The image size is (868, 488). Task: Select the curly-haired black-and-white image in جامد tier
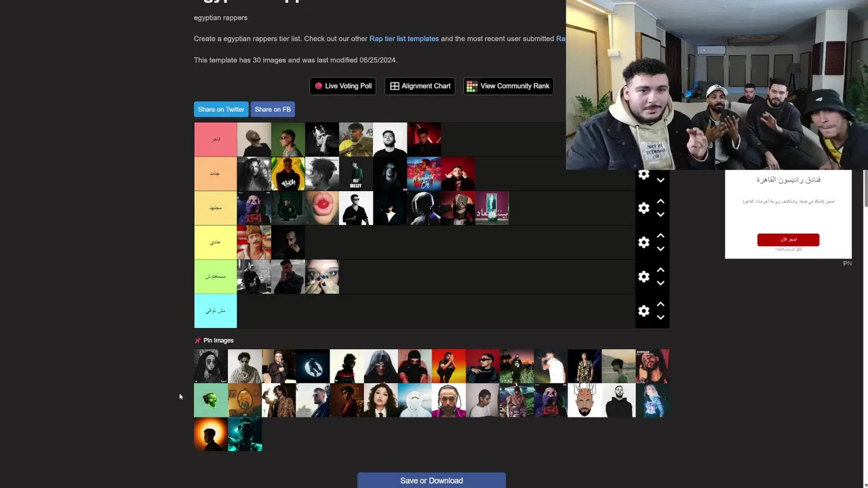[254, 174]
